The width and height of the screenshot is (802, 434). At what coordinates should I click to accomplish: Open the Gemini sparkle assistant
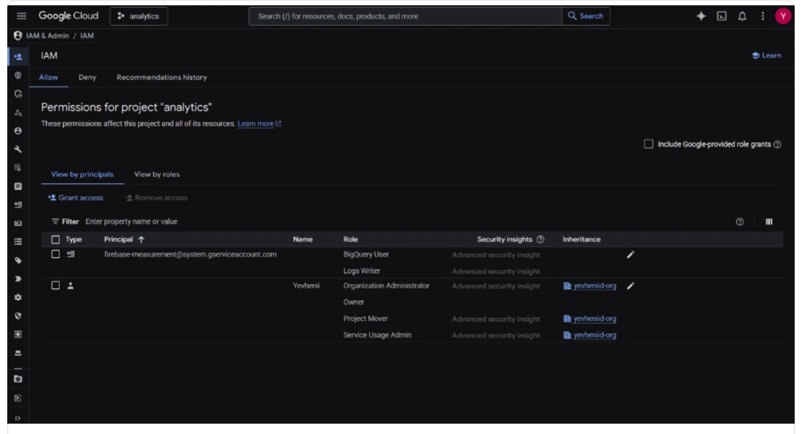pyautogui.click(x=701, y=16)
